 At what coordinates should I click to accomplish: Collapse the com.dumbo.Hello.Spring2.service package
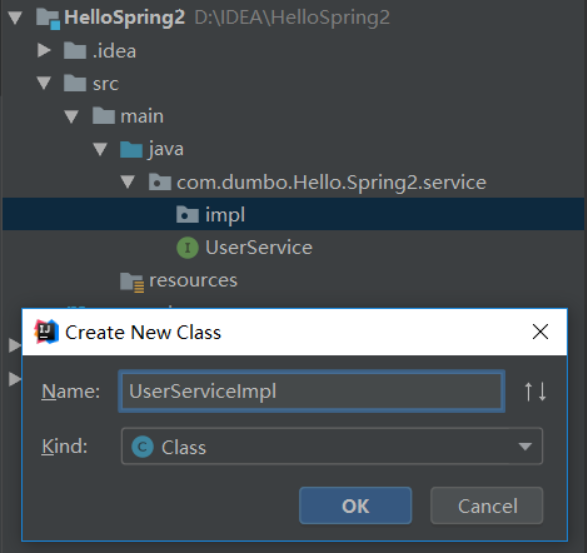click(x=128, y=182)
